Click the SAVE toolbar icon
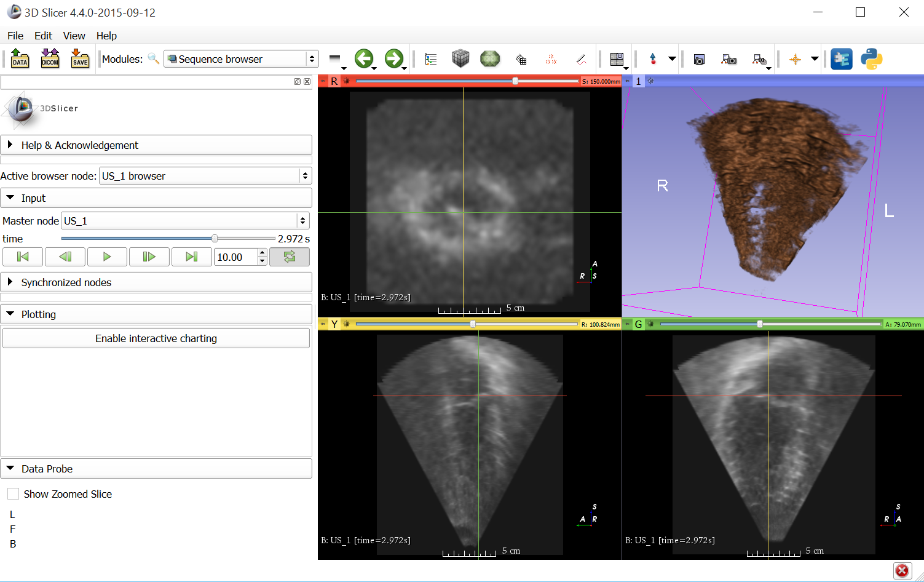Screen dimensions: 924x582 pos(80,59)
